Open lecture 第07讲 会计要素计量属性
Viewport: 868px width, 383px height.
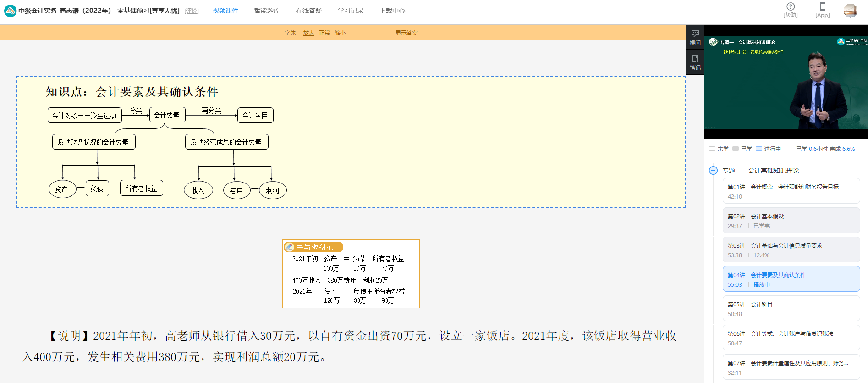tap(791, 367)
